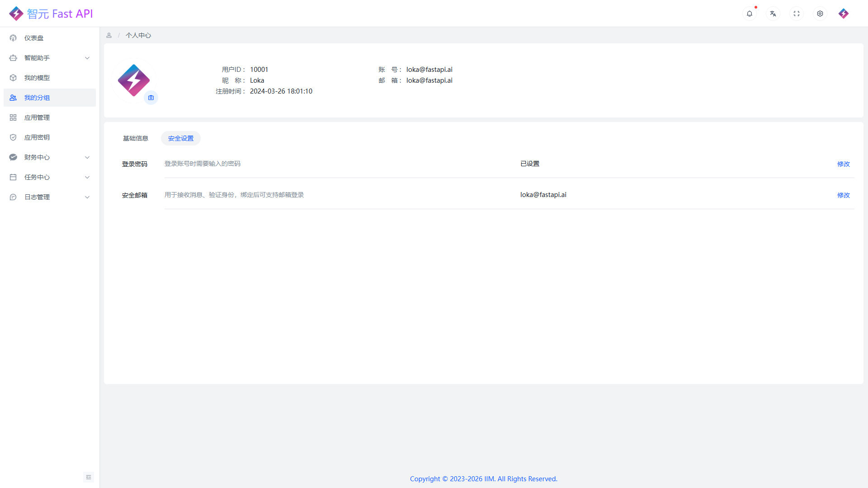The image size is (868, 488).
Task: Click the user avatar in header
Action: tap(844, 14)
